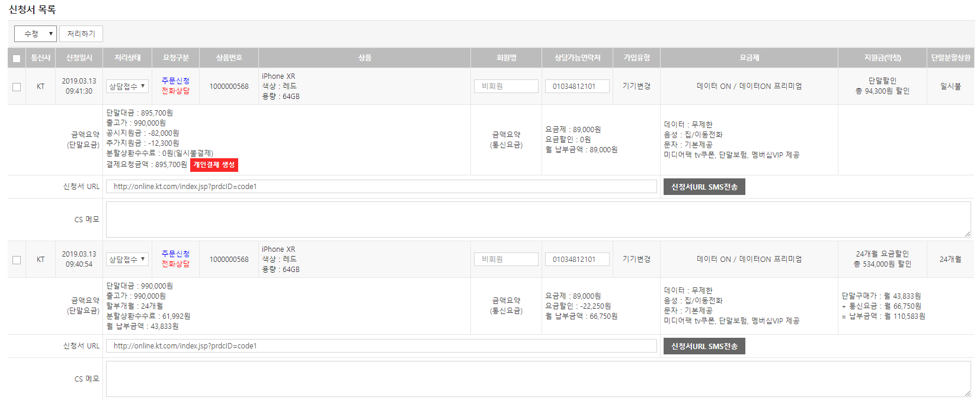
Task: Click the first CS 메모 text area
Action: point(538,219)
